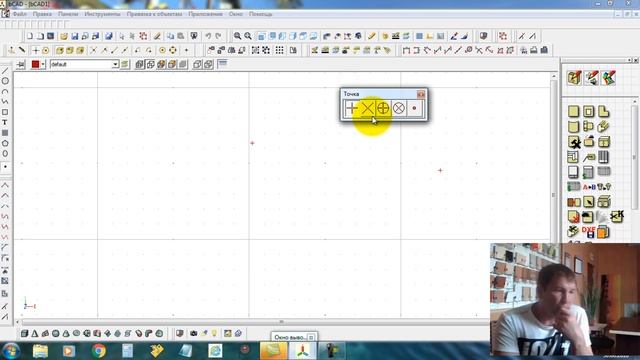Open the red color swatch dropdown arrow
Viewport: 640px width, 360px height.
coord(43,64)
